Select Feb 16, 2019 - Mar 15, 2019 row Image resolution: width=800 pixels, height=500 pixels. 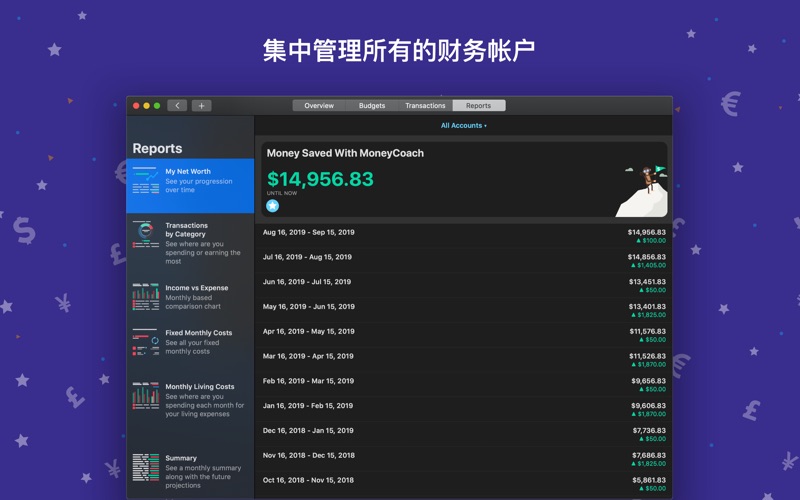coord(464,385)
